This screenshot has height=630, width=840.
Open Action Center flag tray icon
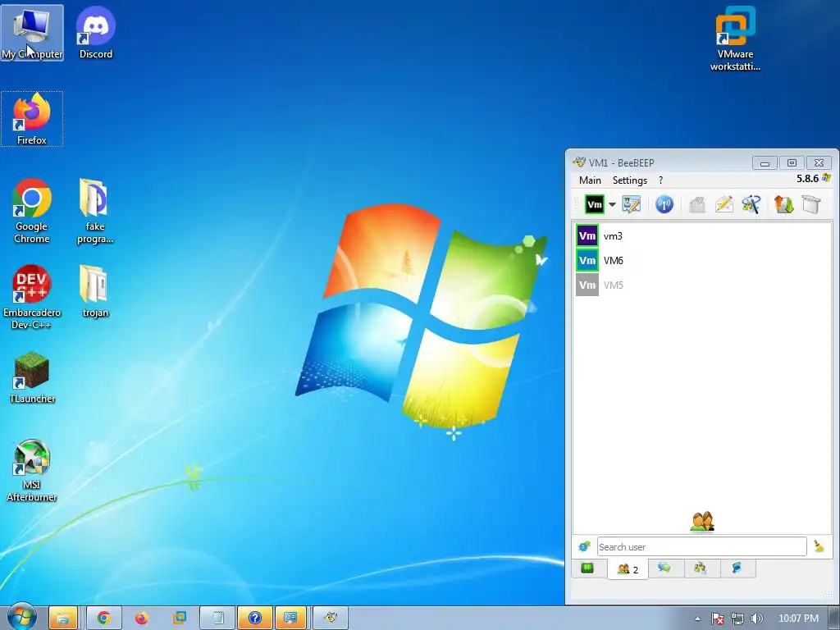717,619
